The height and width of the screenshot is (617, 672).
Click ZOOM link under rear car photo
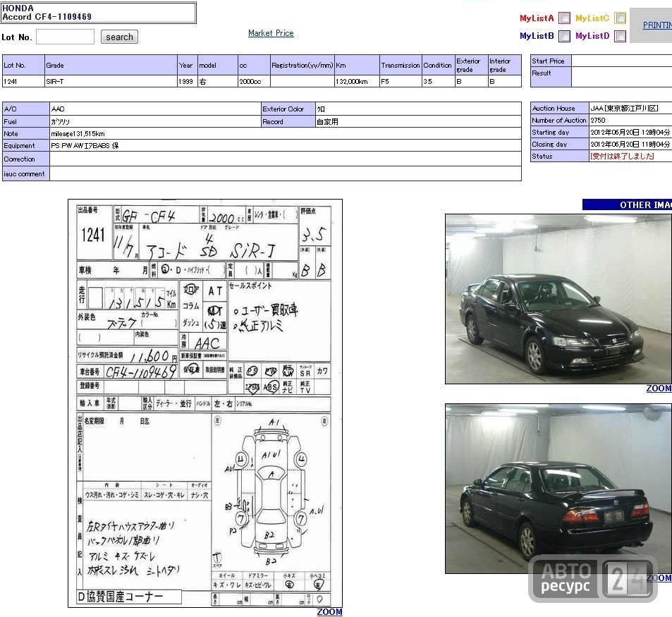pyautogui.click(x=659, y=578)
